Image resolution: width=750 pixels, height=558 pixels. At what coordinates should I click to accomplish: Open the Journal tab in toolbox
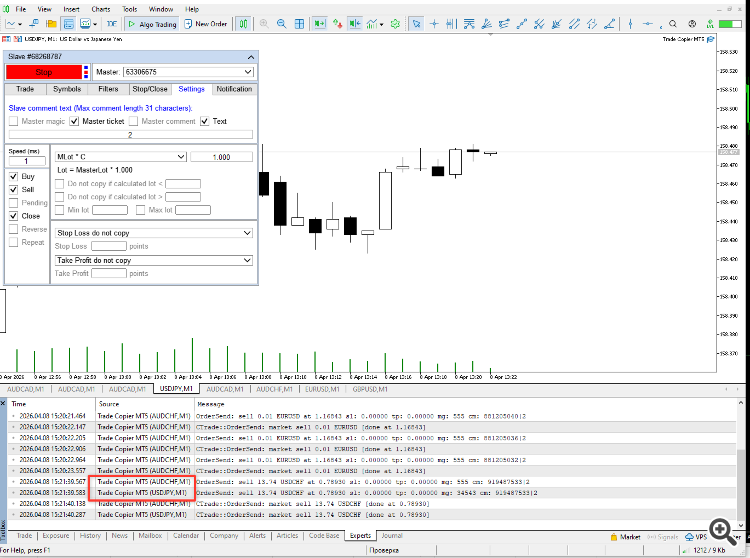pos(392,536)
